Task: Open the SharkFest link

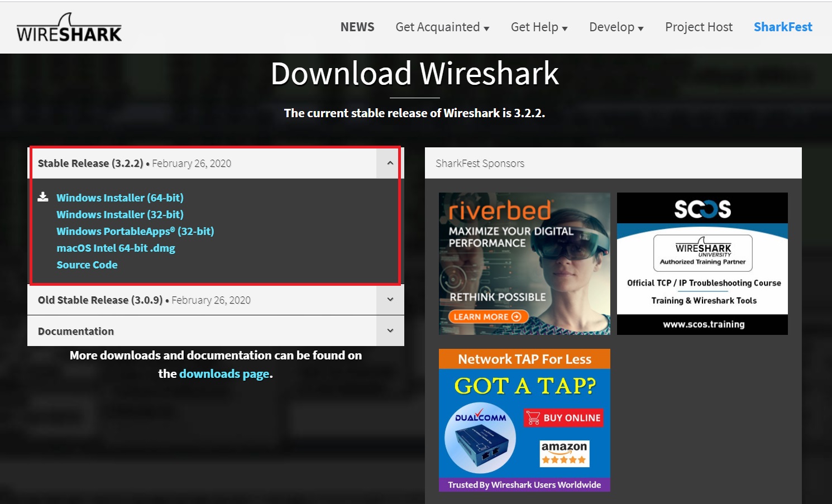Action: (783, 27)
